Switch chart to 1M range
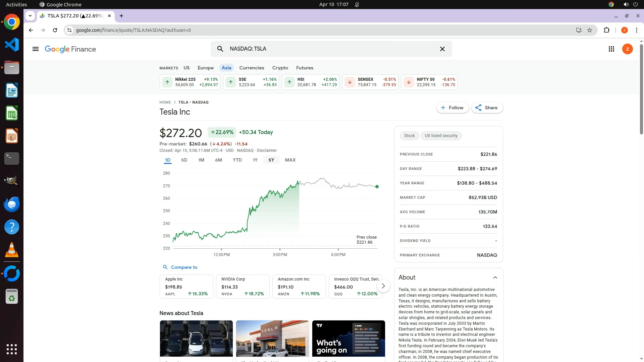644x362 pixels. (x=201, y=160)
